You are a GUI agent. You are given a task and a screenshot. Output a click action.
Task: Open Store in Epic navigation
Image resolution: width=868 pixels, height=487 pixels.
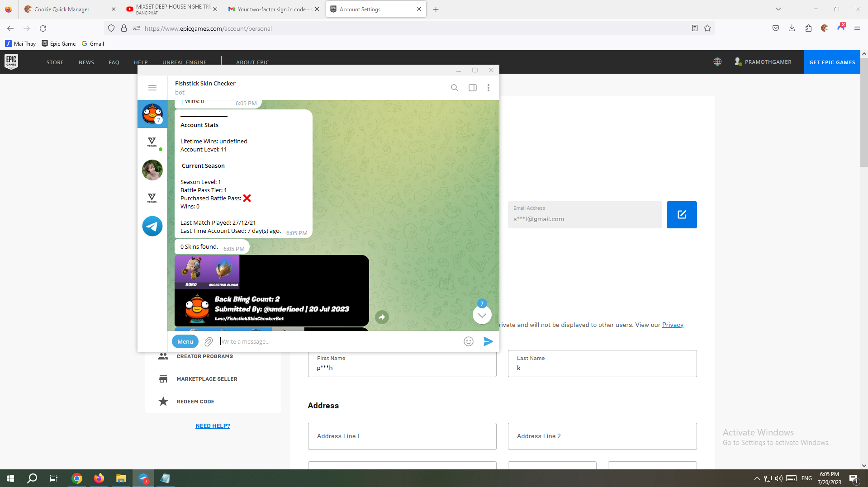coord(55,62)
